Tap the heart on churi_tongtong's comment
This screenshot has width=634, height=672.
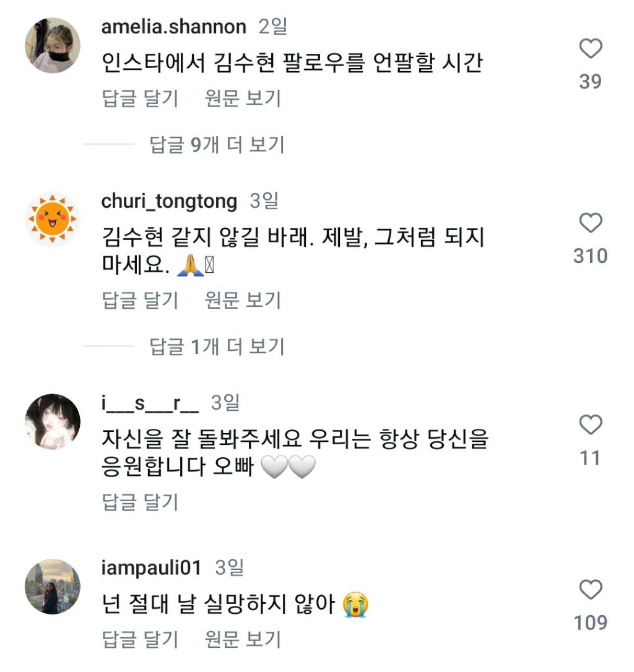tap(590, 223)
